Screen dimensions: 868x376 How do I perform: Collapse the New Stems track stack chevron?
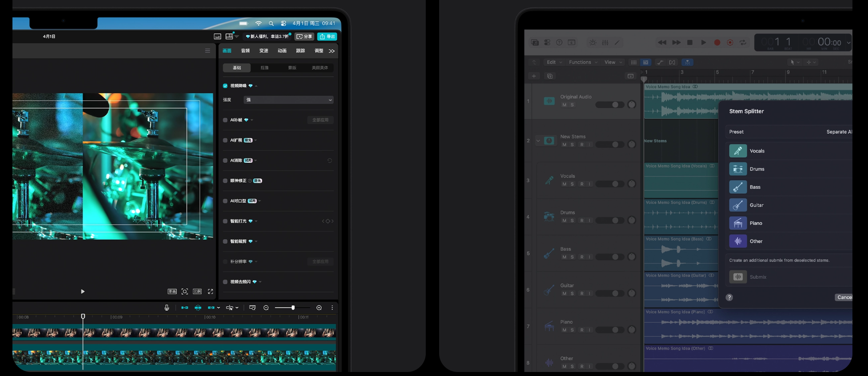pos(538,141)
